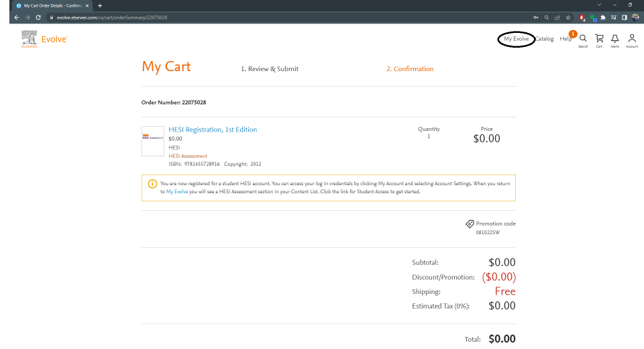Open the Search icon in Evolve header
The width and height of the screenshot is (644, 349).
point(583,39)
